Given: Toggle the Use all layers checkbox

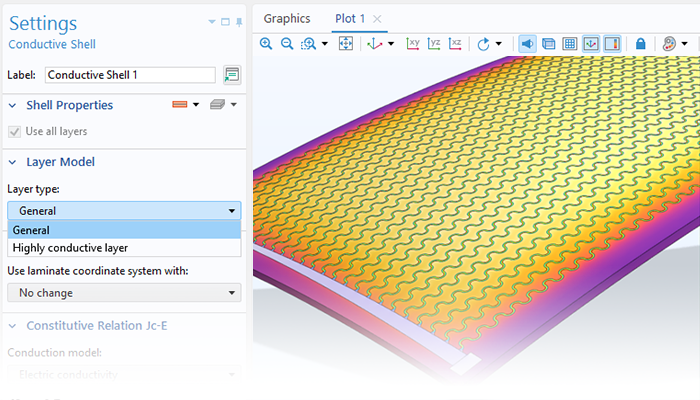Looking at the screenshot, I should pyautogui.click(x=14, y=131).
